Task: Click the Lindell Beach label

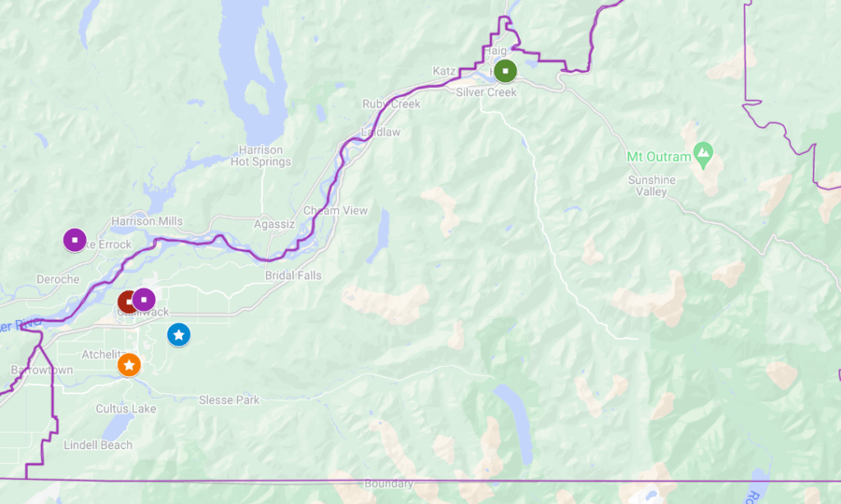Action: (x=99, y=445)
